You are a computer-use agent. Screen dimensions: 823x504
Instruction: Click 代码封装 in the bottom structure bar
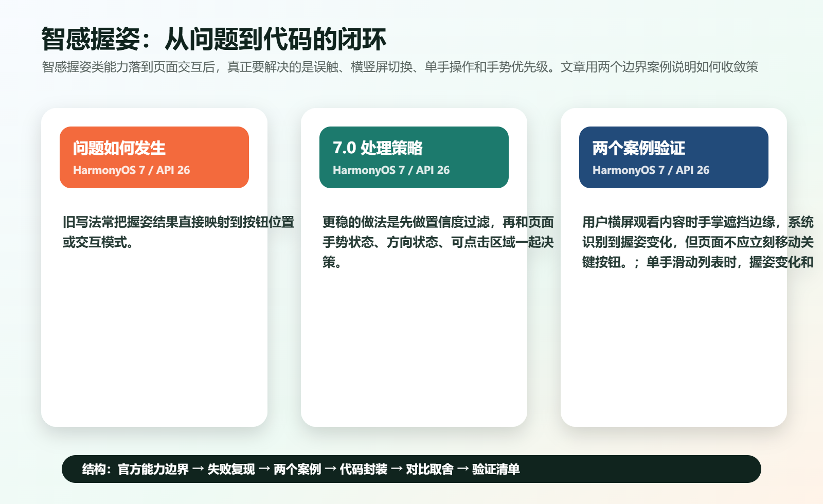364,469
